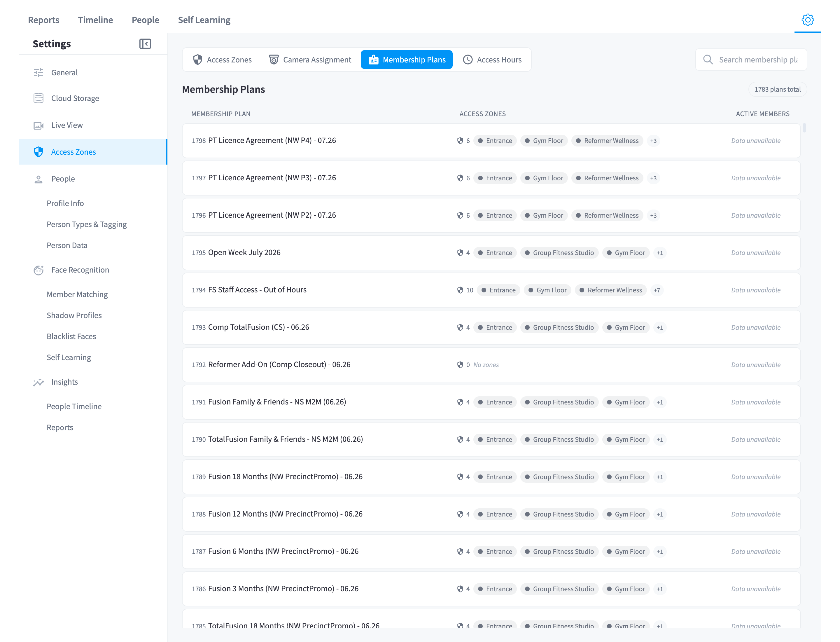Image resolution: width=840 pixels, height=642 pixels.
Task: Click the MEMBERSHIP PLAN column header
Action: tap(221, 114)
